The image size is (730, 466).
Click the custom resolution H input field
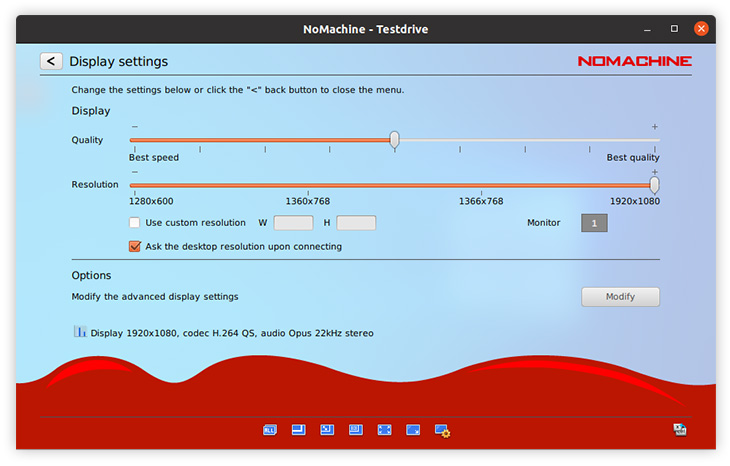pyautogui.click(x=356, y=223)
